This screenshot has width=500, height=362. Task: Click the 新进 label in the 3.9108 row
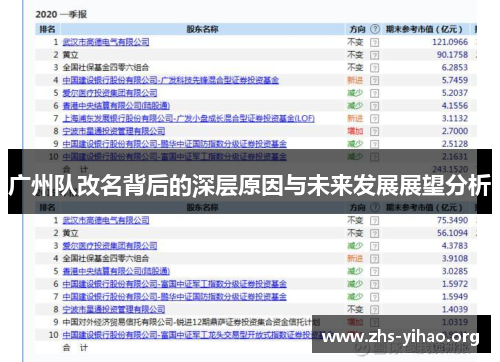pos(355,258)
